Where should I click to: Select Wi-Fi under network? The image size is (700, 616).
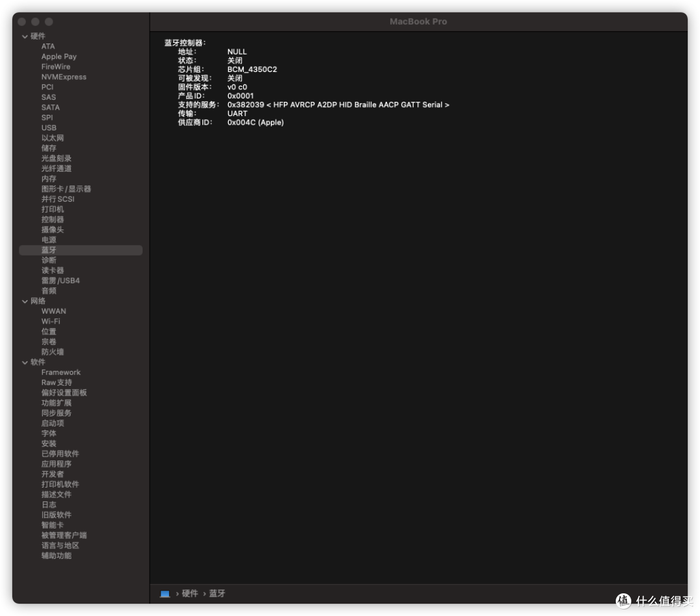click(51, 321)
